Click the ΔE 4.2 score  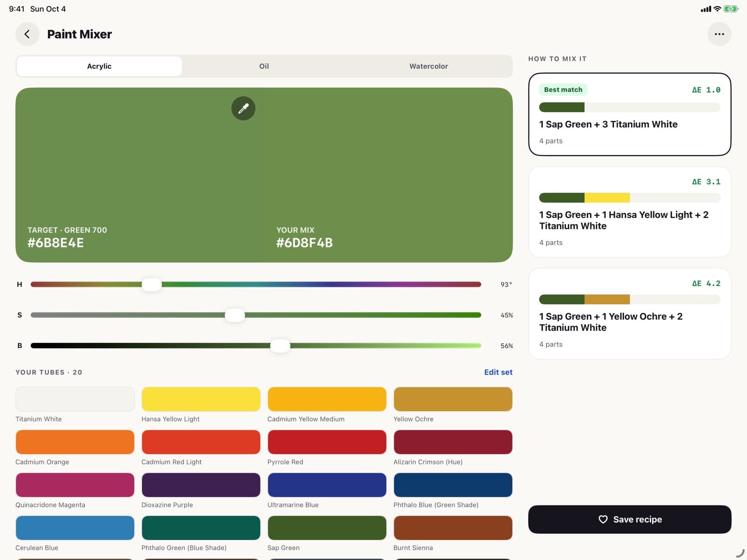click(x=706, y=283)
